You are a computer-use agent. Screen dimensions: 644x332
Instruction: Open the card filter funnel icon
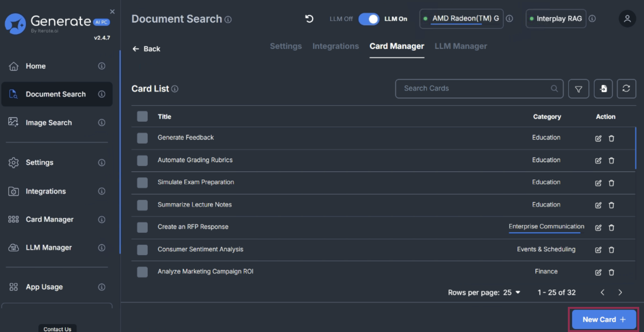pos(578,89)
